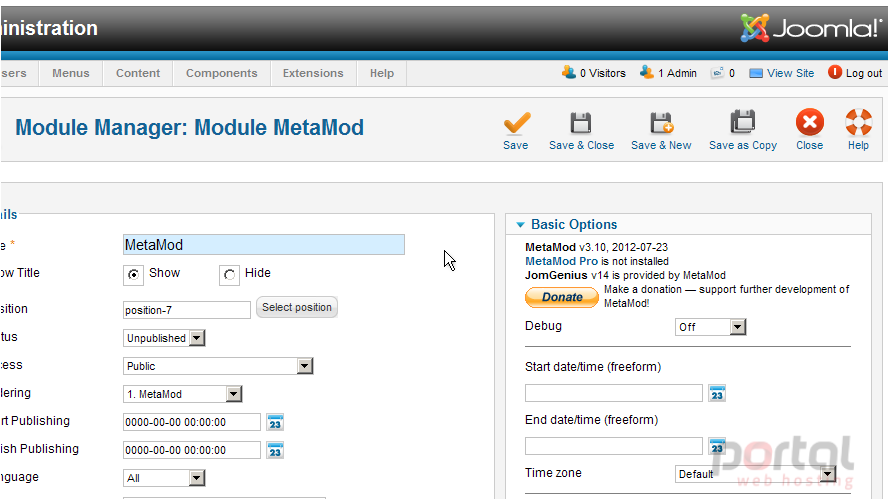Viewport: 889px width, 500px height.
Task: Click the Finish Publishing date field
Action: click(192, 450)
